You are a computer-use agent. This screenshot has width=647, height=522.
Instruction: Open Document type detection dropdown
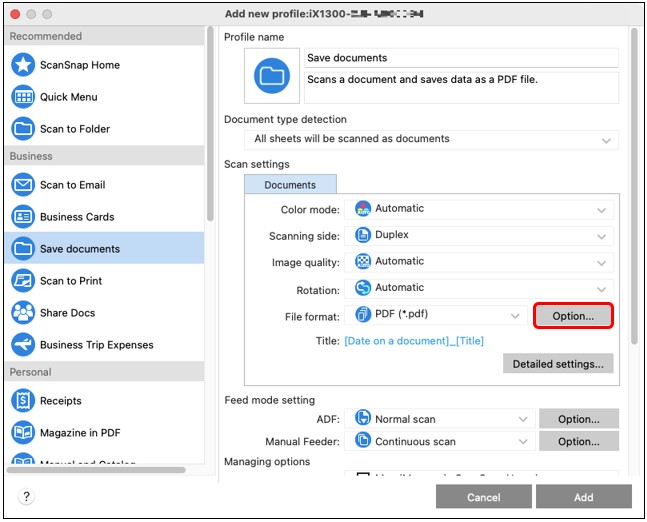tap(431, 139)
